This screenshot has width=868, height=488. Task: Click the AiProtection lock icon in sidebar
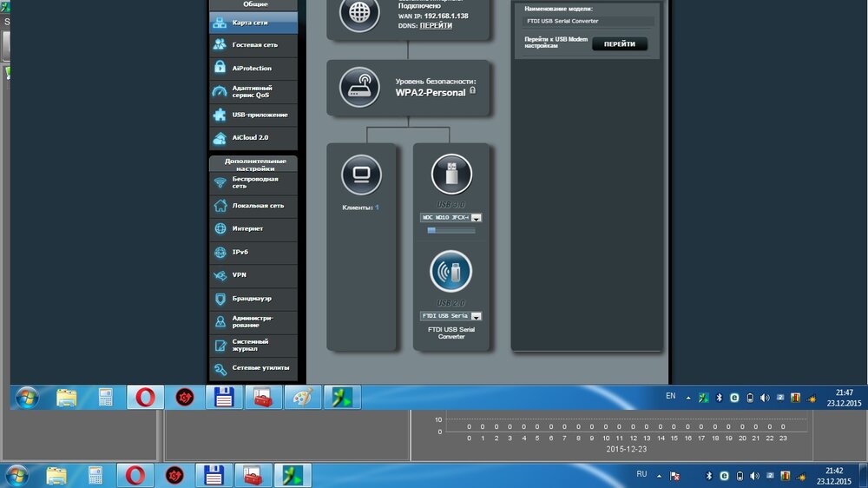220,68
